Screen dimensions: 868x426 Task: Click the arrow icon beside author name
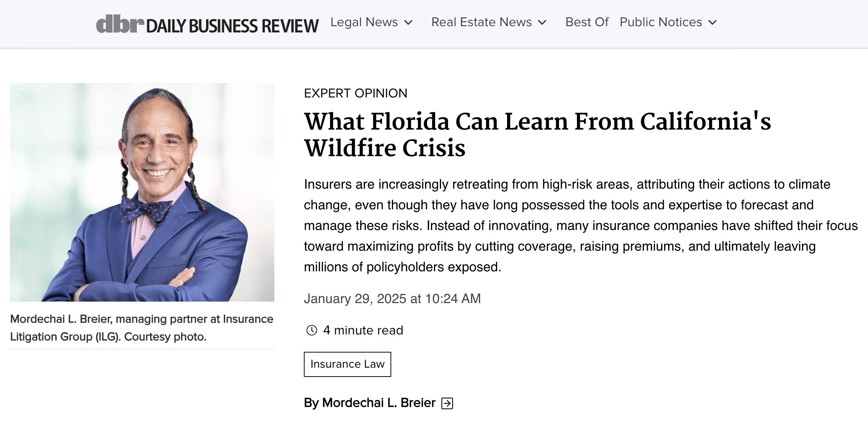(447, 403)
